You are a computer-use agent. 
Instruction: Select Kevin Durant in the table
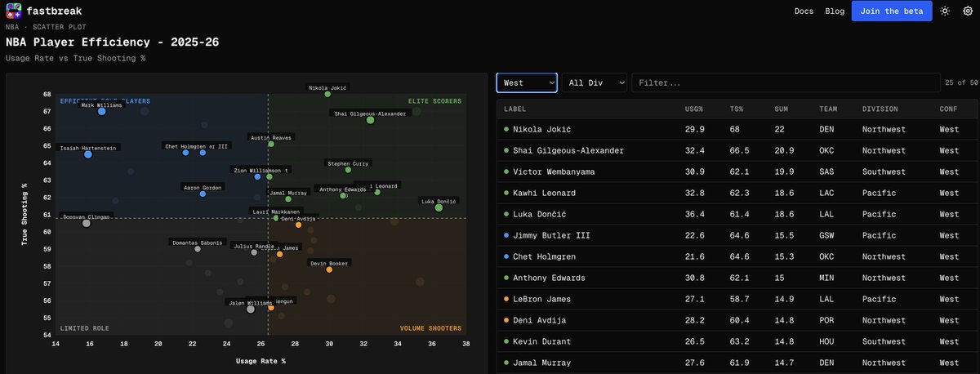click(541, 341)
